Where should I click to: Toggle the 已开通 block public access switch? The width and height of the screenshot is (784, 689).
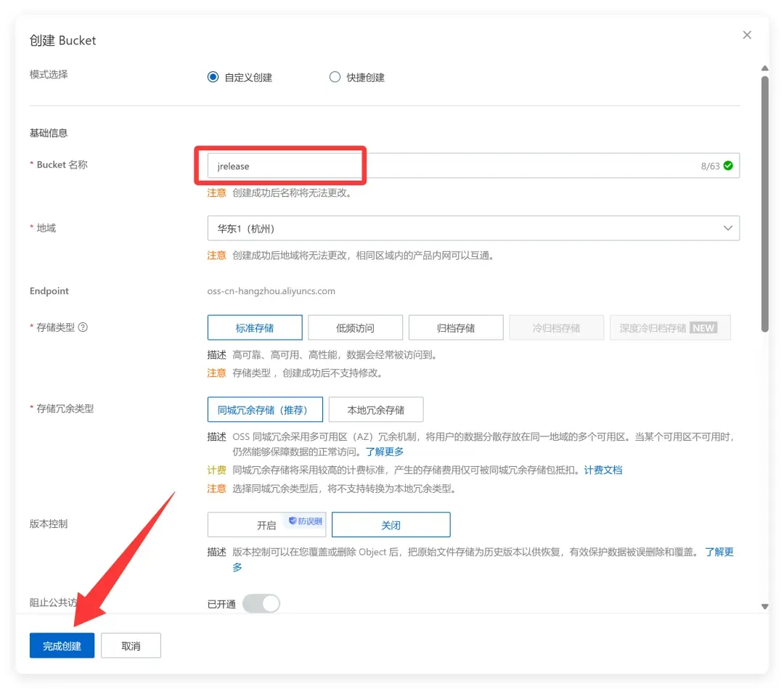pyautogui.click(x=261, y=603)
